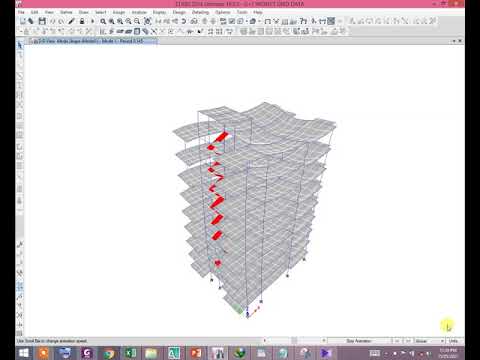Open the Help menu

(x=258, y=12)
